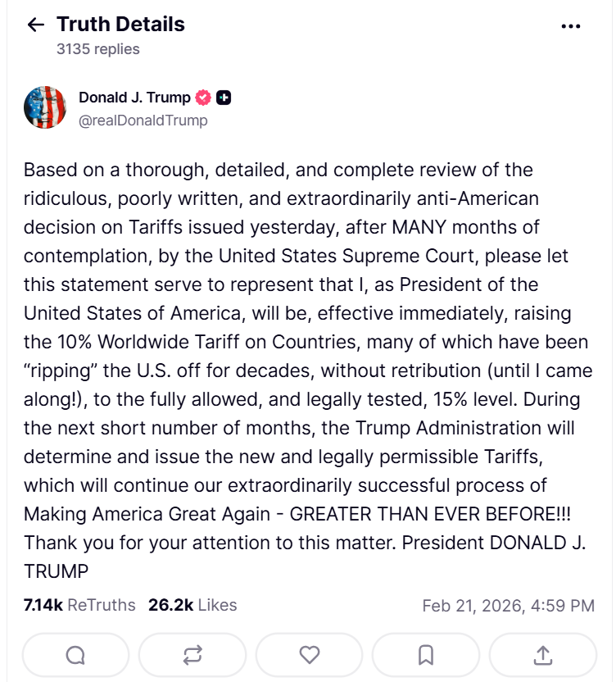This screenshot has height=682, width=616.
Task: Click the Truth Details page heading
Action: (120, 25)
